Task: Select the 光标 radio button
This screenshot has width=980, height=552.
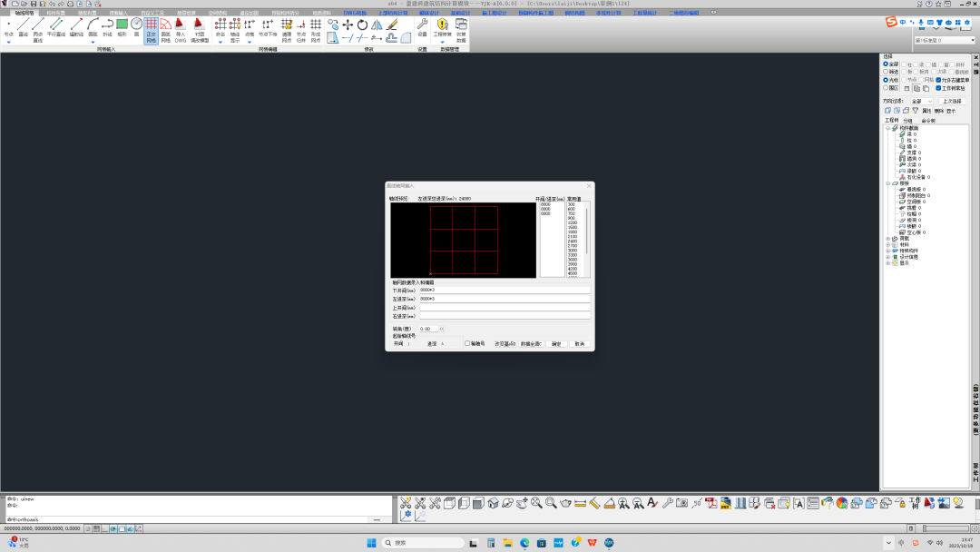Action: (x=886, y=80)
